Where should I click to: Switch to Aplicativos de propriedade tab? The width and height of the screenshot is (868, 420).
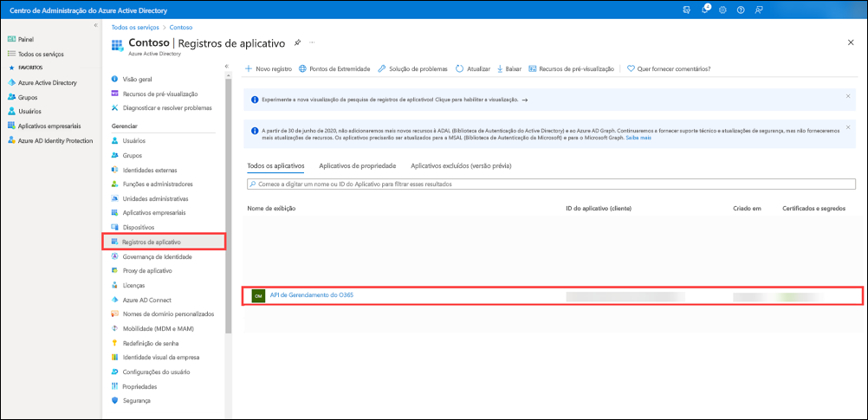(x=357, y=165)
